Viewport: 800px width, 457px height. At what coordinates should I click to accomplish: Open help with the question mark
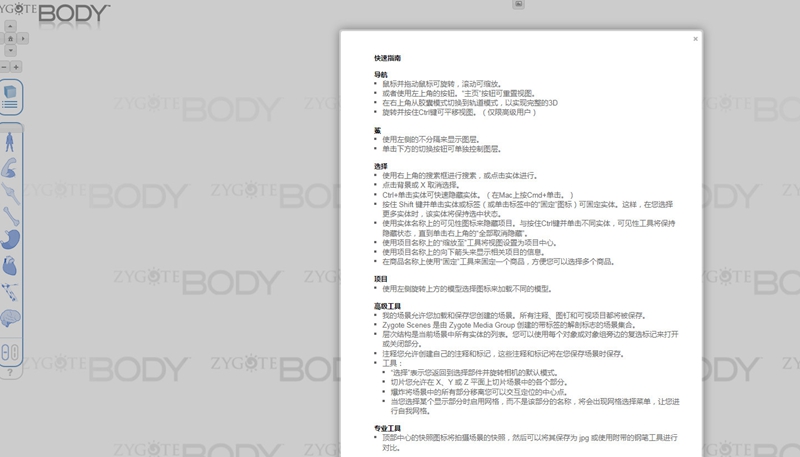pos(10,373)
